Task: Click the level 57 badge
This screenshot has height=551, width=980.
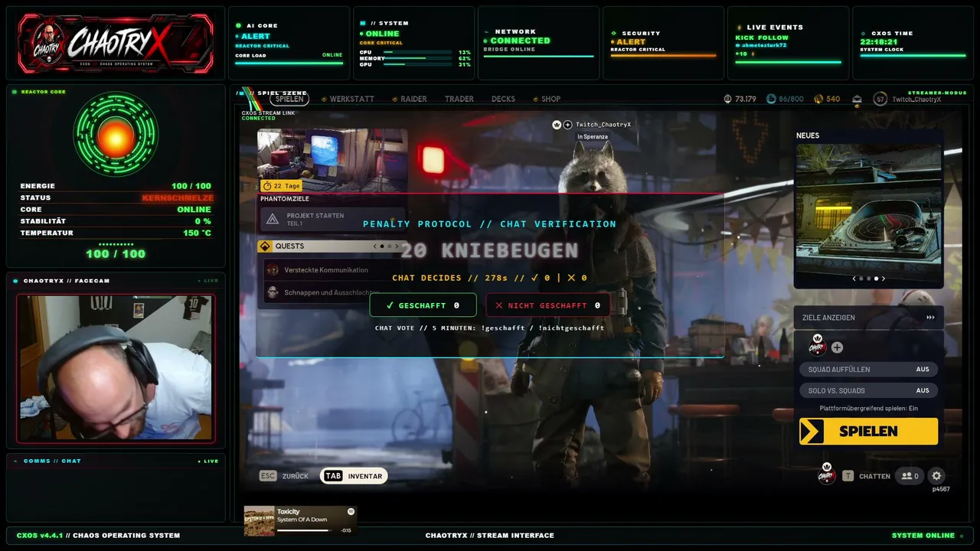Action: 880,99
